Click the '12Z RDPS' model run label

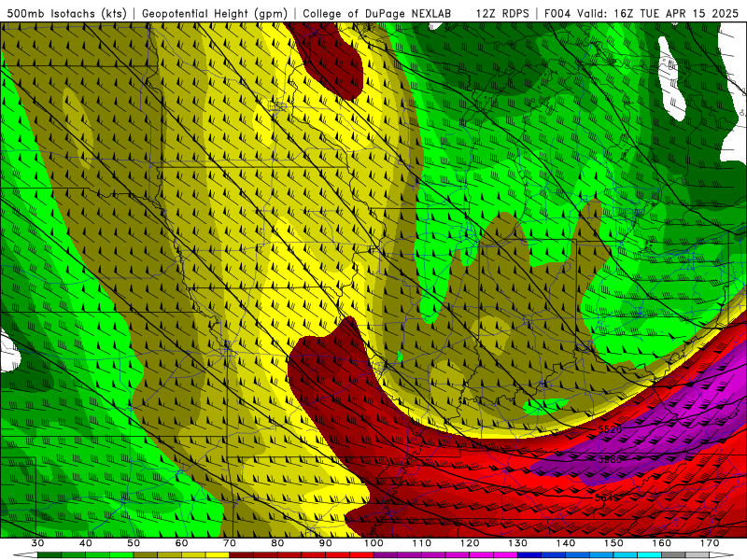point(502,14)
